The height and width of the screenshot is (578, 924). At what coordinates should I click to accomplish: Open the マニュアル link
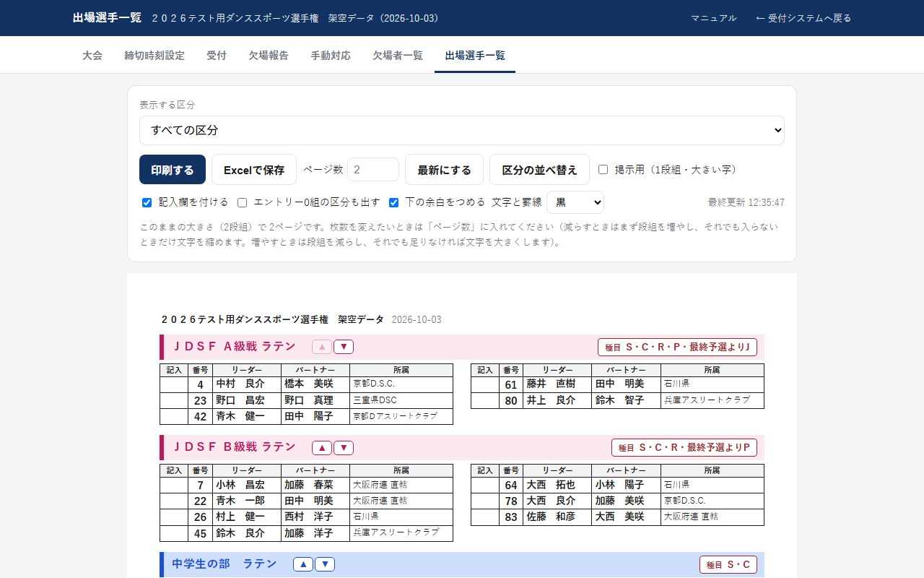point(714,18)
